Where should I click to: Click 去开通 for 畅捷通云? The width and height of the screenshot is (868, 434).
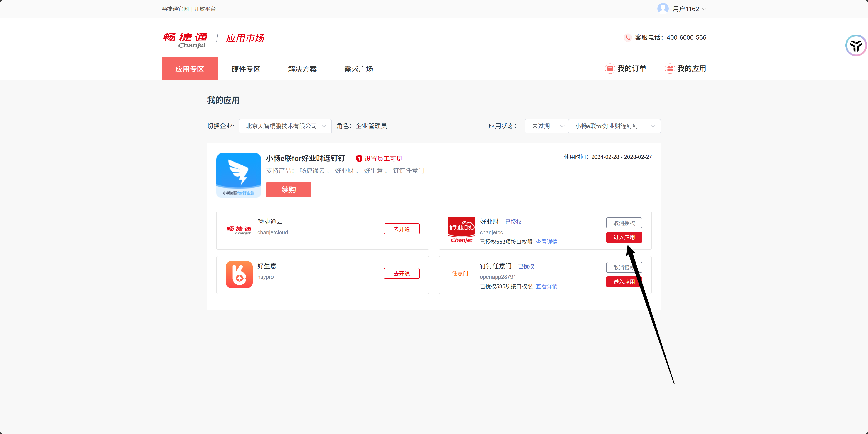pos(401,229)
